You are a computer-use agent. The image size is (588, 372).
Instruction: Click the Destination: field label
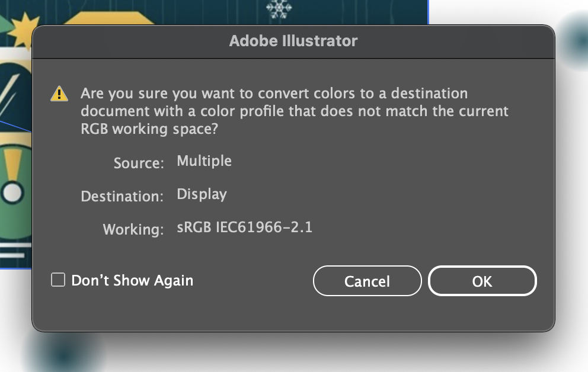point(122,197)
